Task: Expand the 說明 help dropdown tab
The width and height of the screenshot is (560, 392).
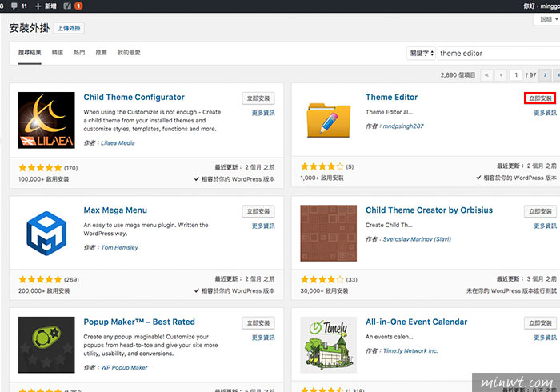Action: coord(548,19)
